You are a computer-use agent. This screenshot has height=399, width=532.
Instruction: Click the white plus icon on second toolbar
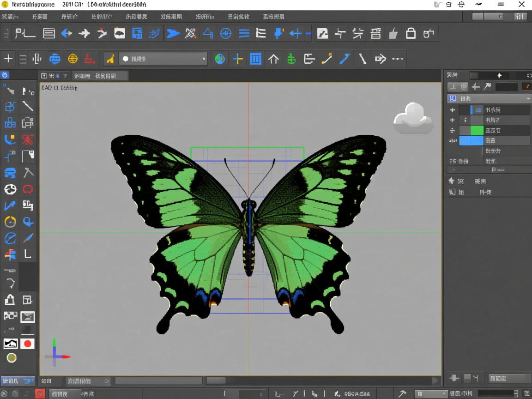pyautogui.click(x=8, y=59)
